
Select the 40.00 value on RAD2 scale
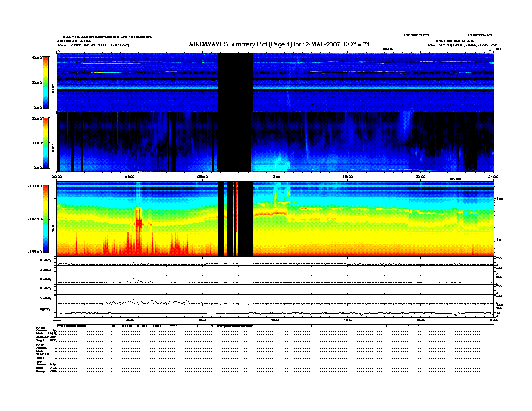(37, 58)
